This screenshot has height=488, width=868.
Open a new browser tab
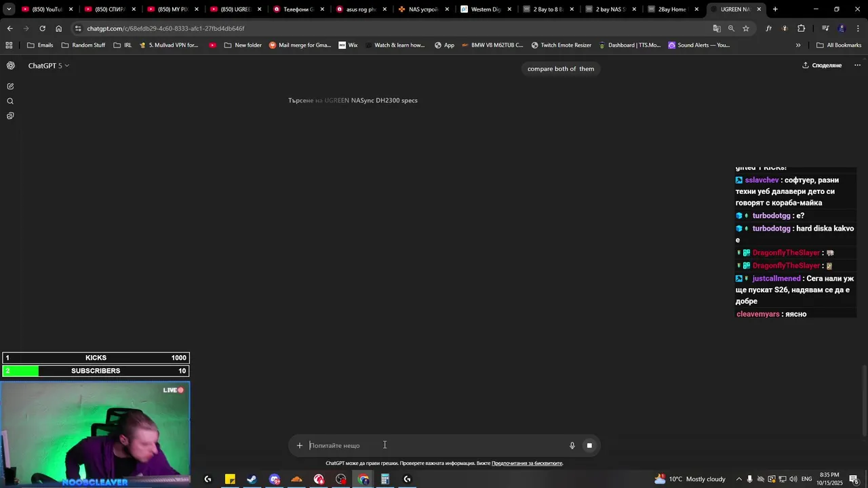click(x=775, y=9)
